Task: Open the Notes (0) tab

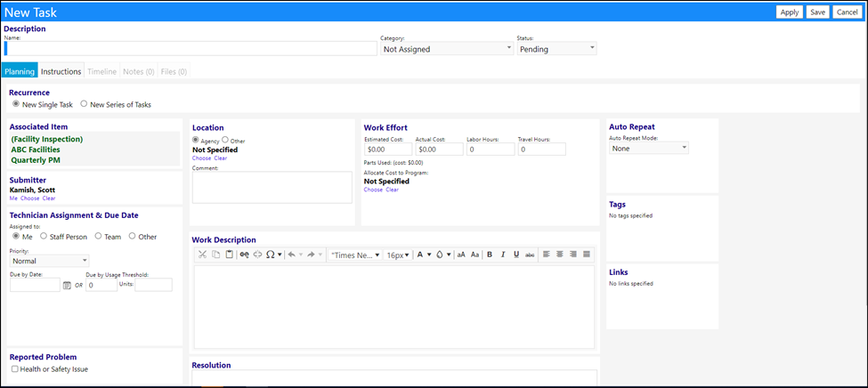Action: (138, 71)
